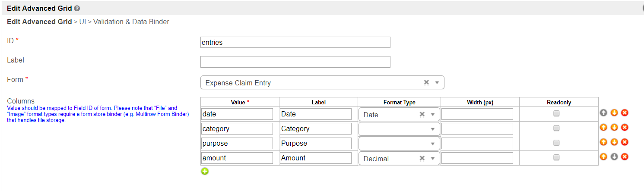Image resolution: width=644 pixels, height=191 pixels.
Task: Move the date row down
Action: click(x=614, y=113)
